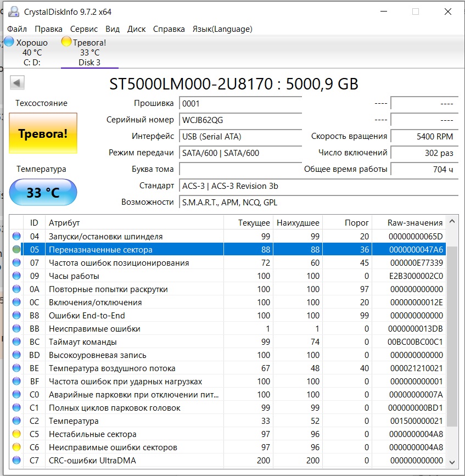This screenshot has height=476, width=465.
Task: Select the Запуски/остановки шпинделя row
Action: point(228,236)
